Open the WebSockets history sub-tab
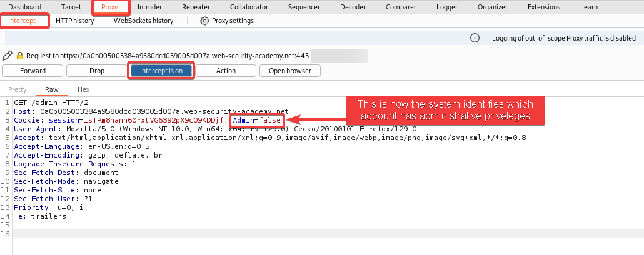 (x=143, y=21)
